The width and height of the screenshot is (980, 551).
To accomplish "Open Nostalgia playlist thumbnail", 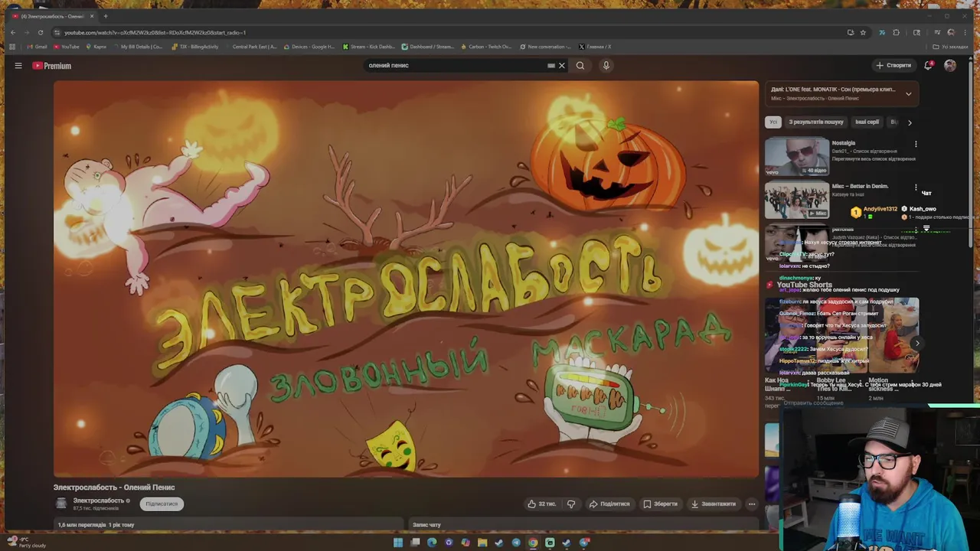I will pyautogui.click(x=796, y=157).
